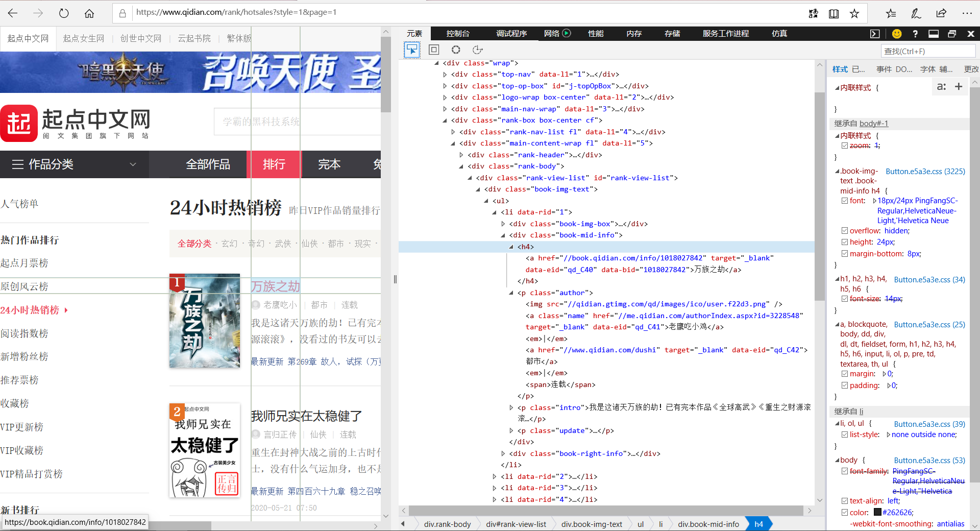Click the play icon beside 网络 tab
The height and width of the screenshot is (531, 980).
click(x=567, y=33)
